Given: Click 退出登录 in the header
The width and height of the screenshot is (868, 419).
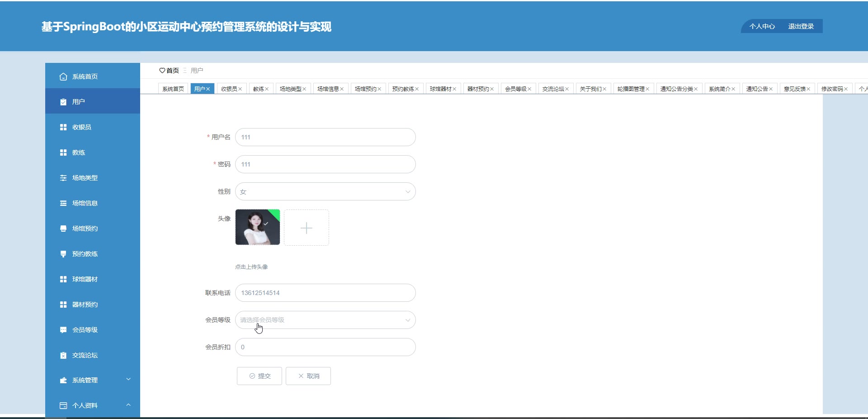Looking at the screenshot, I should point(801,26).
